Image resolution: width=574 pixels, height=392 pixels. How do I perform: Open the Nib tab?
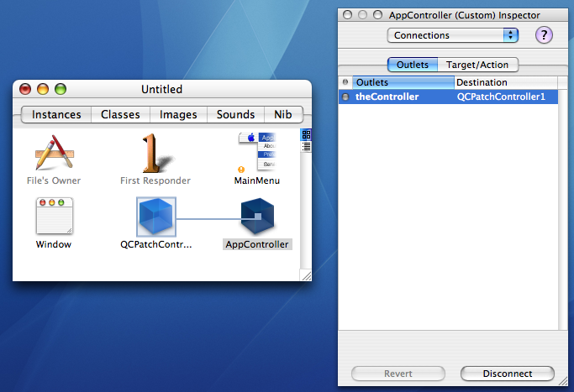[283, 114]
